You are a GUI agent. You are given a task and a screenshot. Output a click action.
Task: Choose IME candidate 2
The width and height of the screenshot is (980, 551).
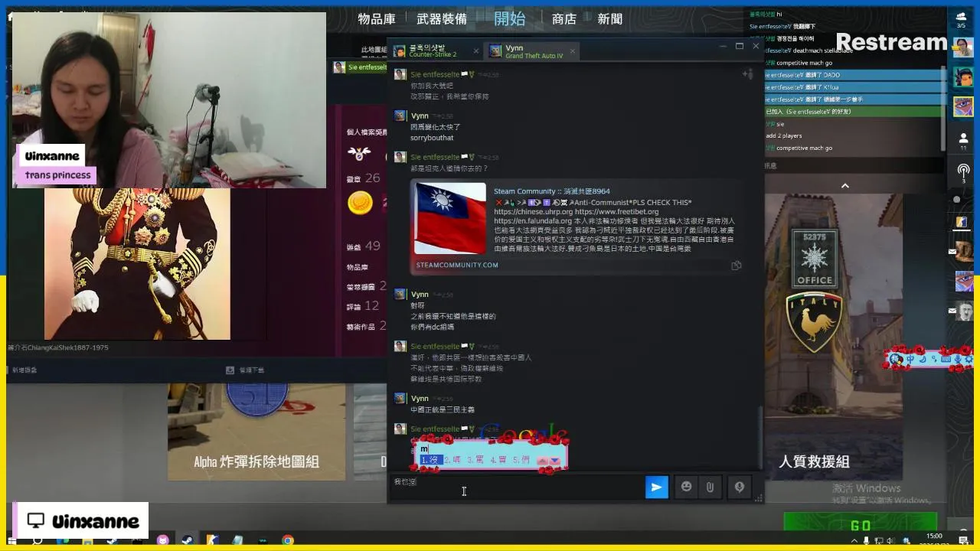[x=452, y=460]
